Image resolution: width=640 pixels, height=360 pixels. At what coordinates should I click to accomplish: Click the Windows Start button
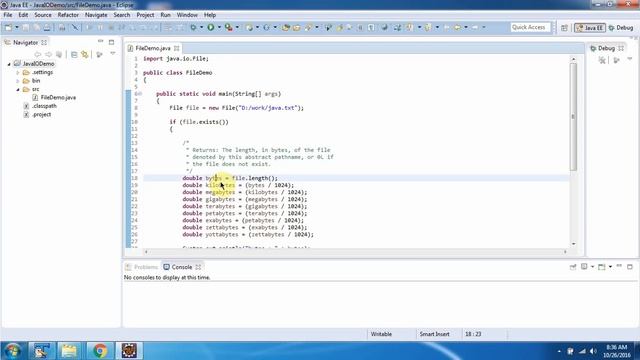(x=13, y=351)
